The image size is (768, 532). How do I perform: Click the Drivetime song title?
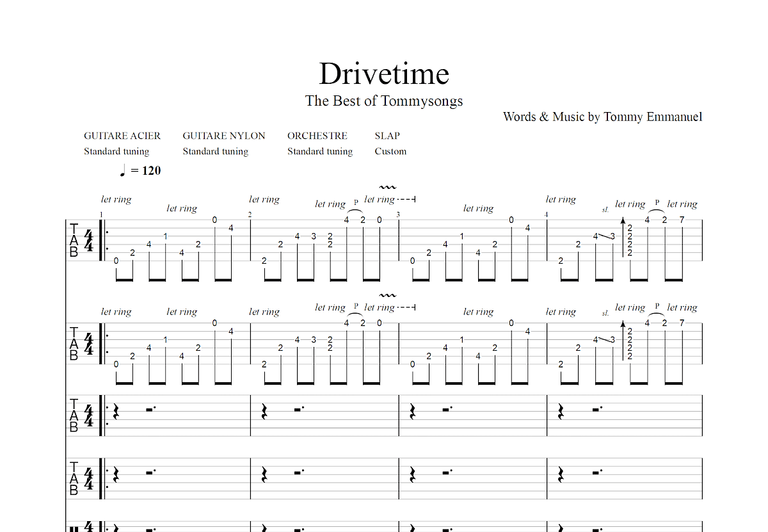pyautogui.click(x=384, y=73)
